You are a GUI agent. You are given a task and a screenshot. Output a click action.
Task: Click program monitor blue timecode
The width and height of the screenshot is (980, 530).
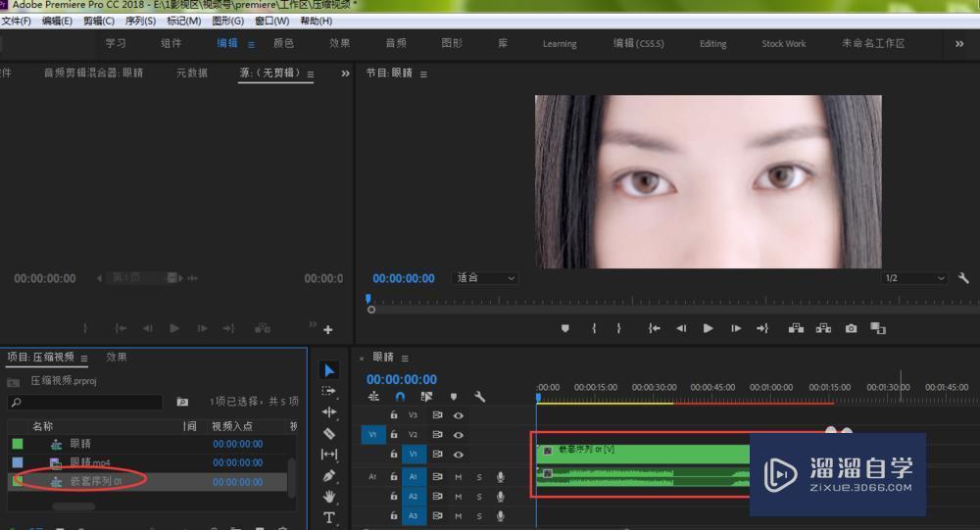tap(404, 278)
